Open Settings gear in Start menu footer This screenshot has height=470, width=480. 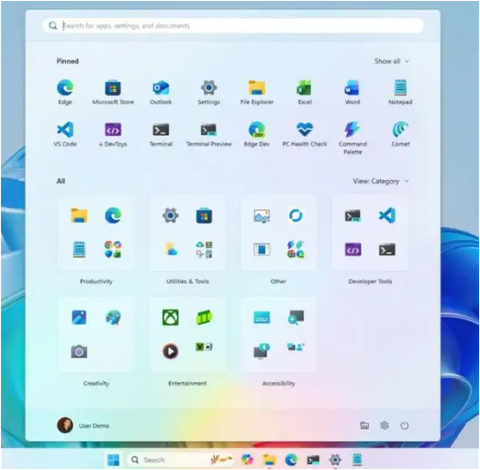(384, 425)
